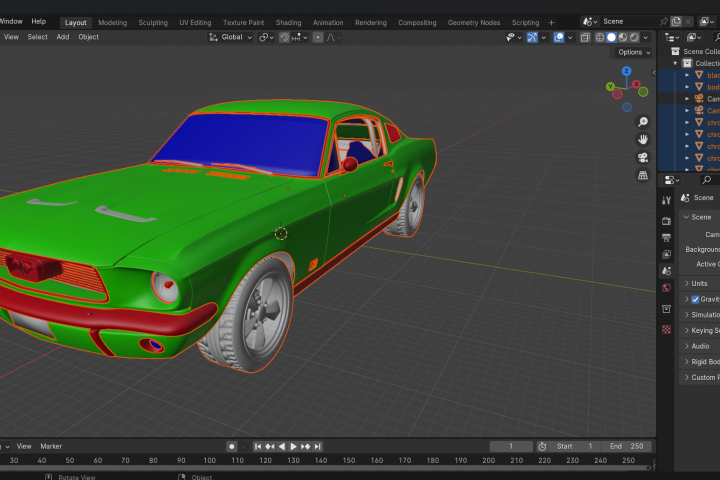Toggle auto keying record button
Viewport: 720px width, 480px height.
(x=231, y=446)
